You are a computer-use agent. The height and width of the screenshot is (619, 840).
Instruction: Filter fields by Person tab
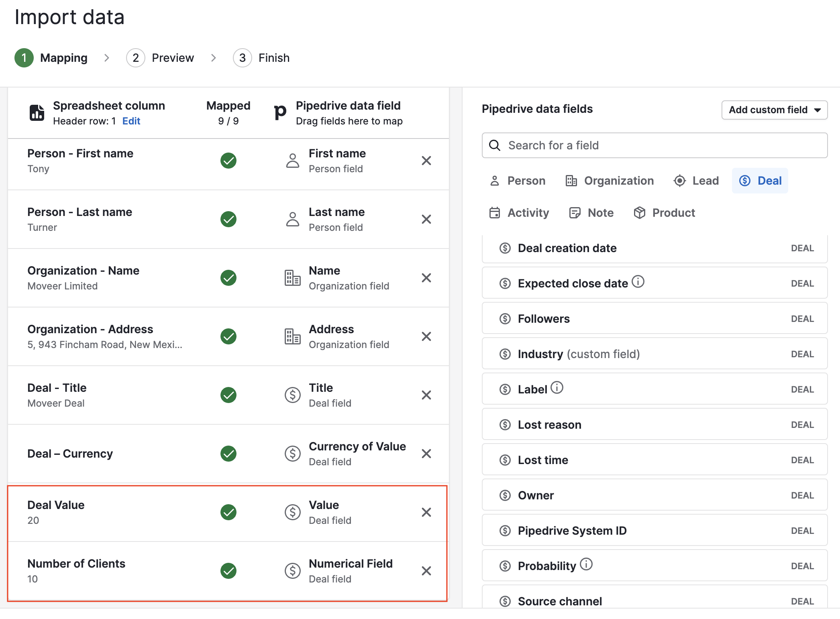pos(518,181)
